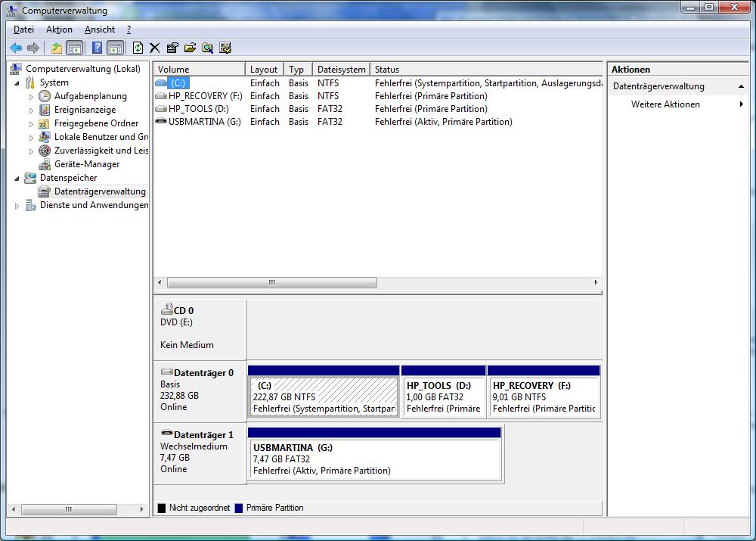Sort by the Volume column header
The height and width of the screenshot is (541, 756).
199,69
